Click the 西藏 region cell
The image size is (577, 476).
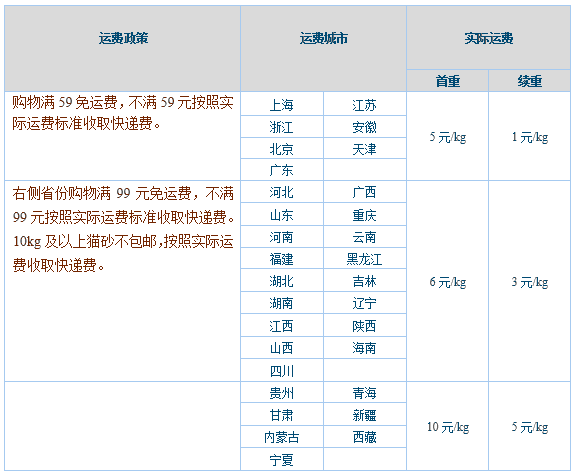pyautogui.click(x=364, y=437)
